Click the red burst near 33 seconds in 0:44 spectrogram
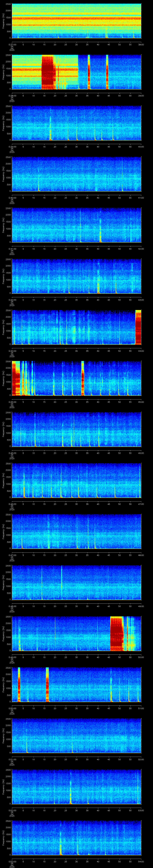The height and width of the screenshot is (868, 153). [83, 378]
